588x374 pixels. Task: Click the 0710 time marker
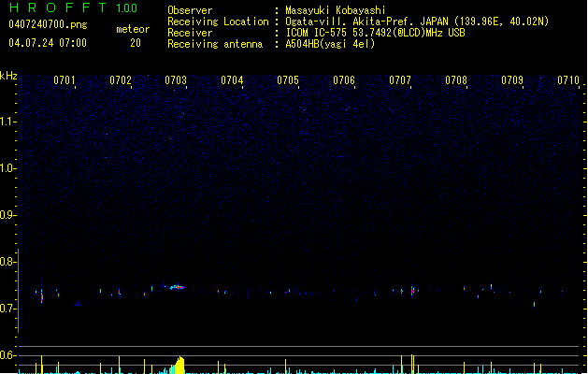tap(568, 80)
